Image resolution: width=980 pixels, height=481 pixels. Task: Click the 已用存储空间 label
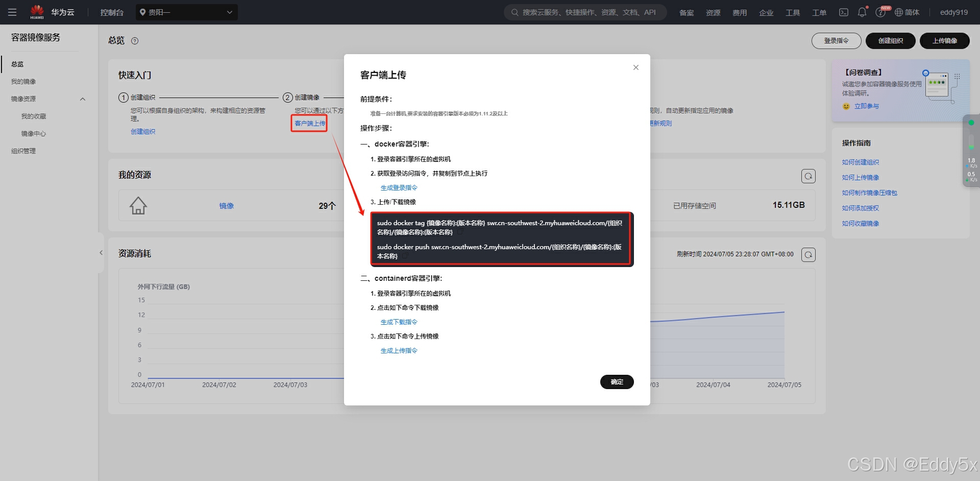pyautogui.click(x=694, y=206)
